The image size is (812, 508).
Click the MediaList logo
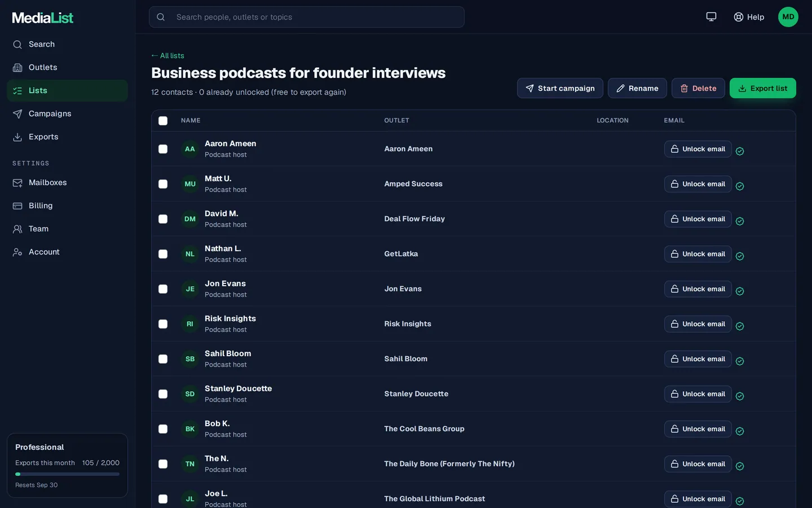[43, 17]
